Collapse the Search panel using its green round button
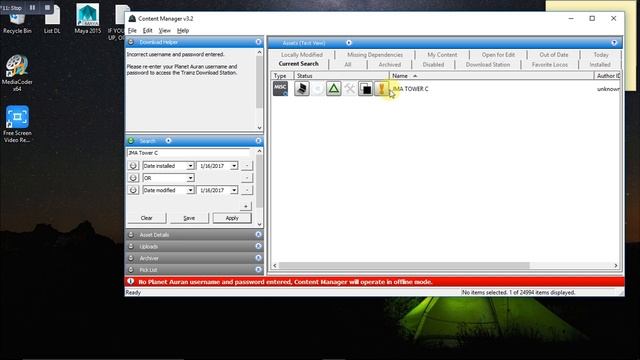Screen dimensions: 640x360 tap(131, 141)
